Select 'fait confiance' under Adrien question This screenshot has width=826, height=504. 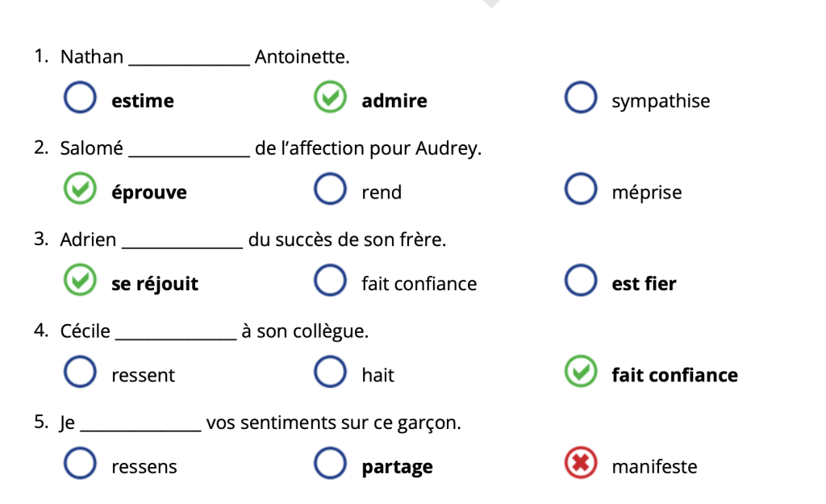coord(330,280)
